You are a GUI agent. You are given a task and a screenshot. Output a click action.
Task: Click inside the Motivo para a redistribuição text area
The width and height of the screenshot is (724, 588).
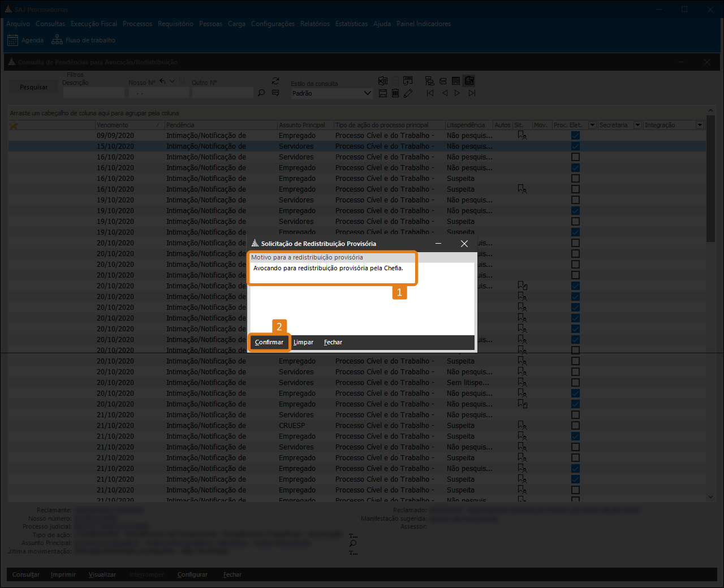362,300
